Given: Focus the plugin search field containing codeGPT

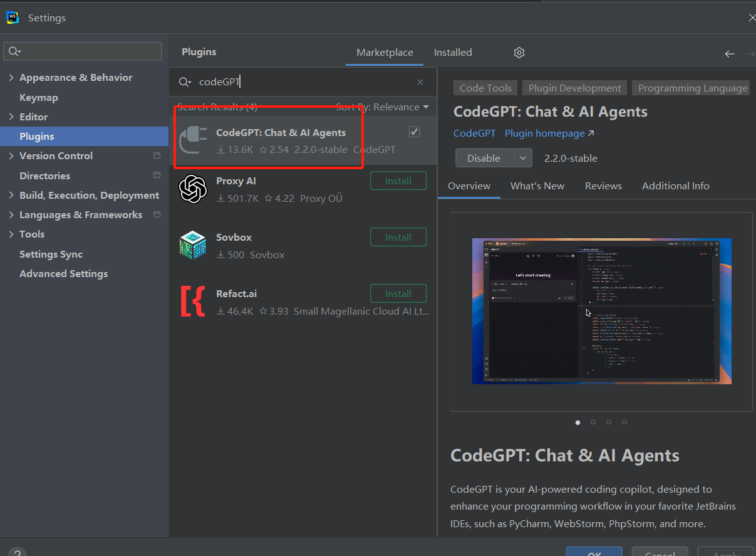Looking at the screenshot, I should pos(303,82).
